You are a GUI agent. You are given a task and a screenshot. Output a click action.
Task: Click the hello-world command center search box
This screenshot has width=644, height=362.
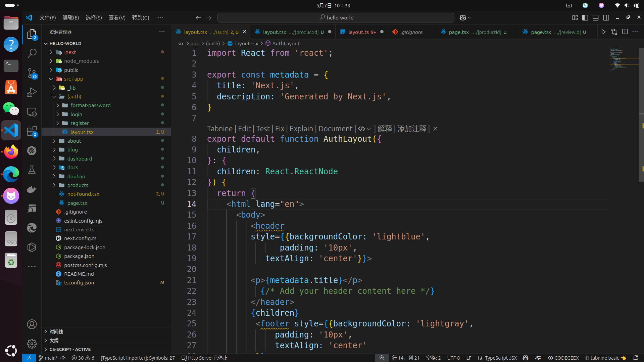336,17
